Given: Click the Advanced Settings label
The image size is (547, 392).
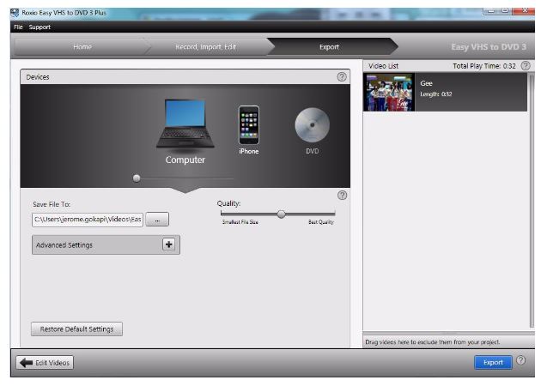Looking at the screenshot, I should point(64,245).
